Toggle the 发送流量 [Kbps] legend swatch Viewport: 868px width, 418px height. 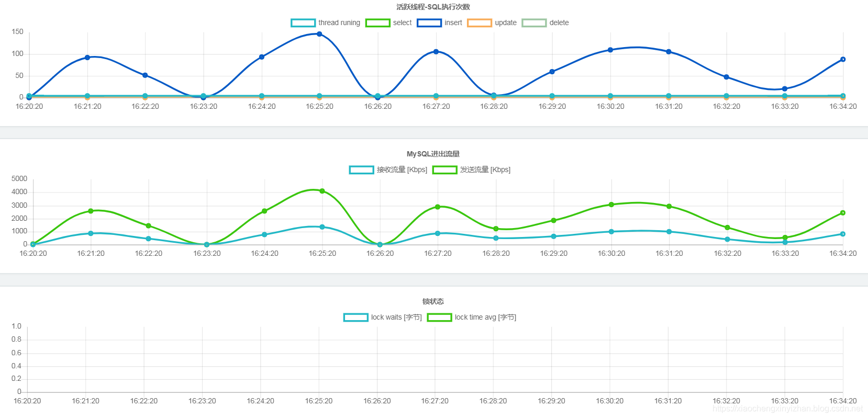pos(444,170)
